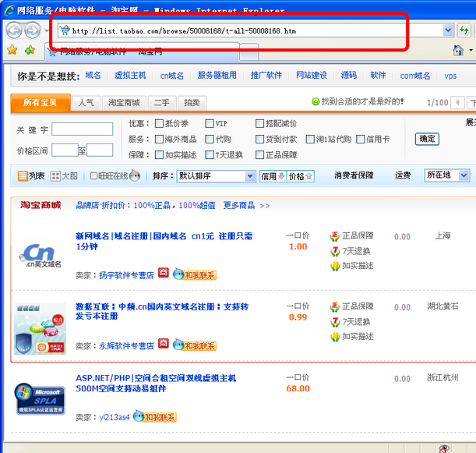Screen dimensions: 476x453
Task: Enable the 抵价券 checkbox
Action: 159,124
